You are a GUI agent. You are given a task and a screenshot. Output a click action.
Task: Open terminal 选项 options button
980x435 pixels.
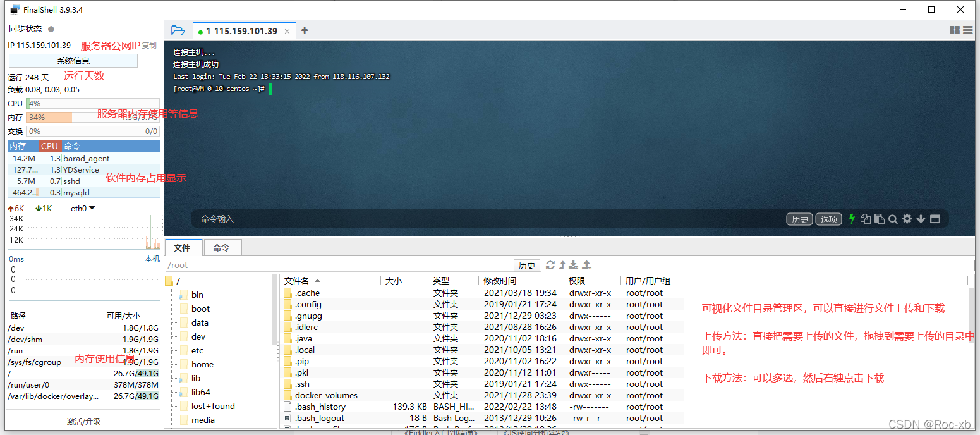tap(829, 219)
